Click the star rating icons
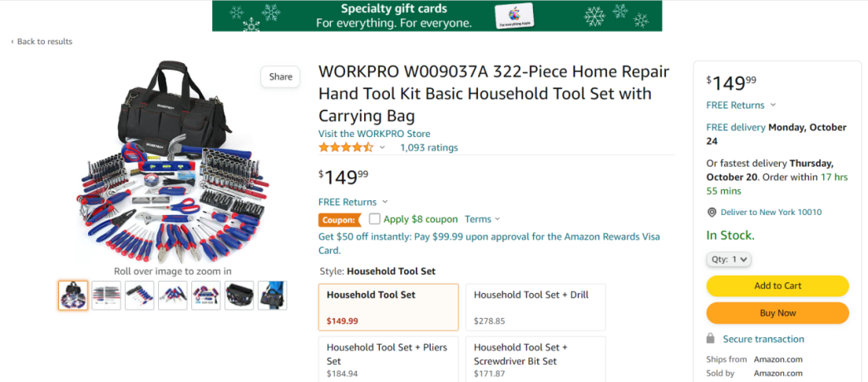 pos(346,148)
